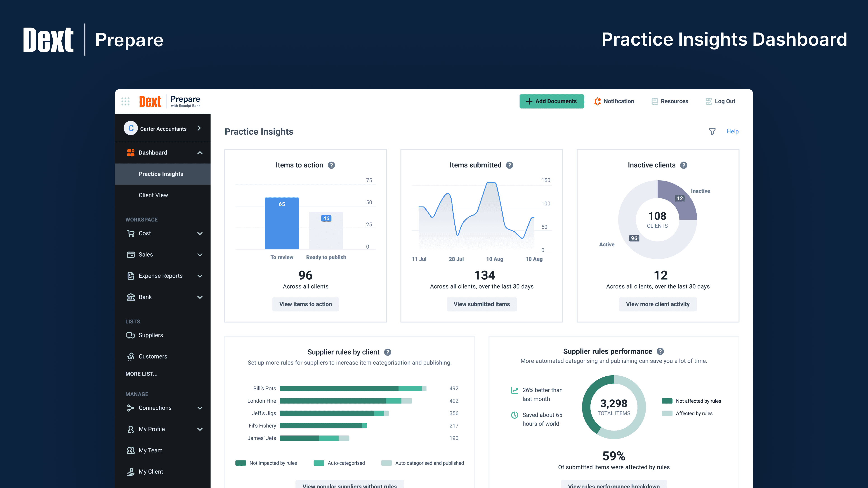This screenshot has height=488, width=868.
Task: Expand the Sales menu chevron
Action: 200,255
